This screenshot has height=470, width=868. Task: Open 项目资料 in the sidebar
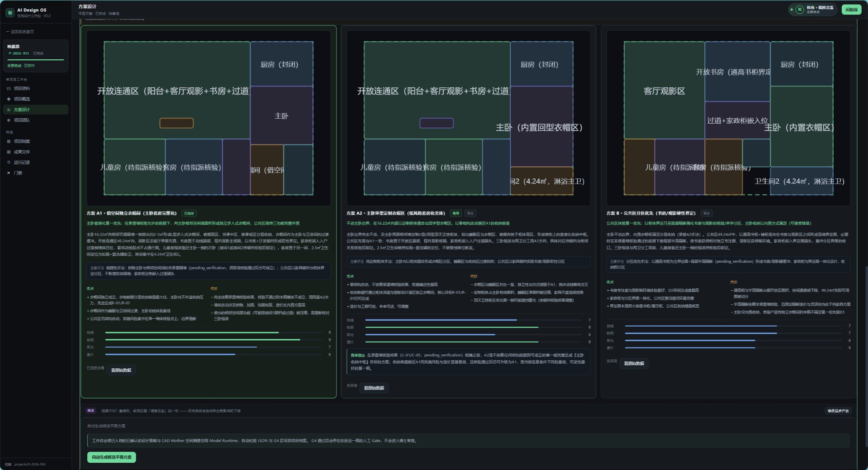(x=36, y=89)
